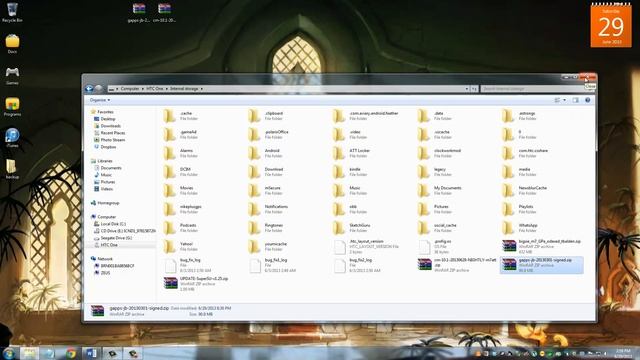Image resolution: width=640 pixels, height=360 pixels.
Task: Click the taskbar clock
Action: (x=623, y=353)
